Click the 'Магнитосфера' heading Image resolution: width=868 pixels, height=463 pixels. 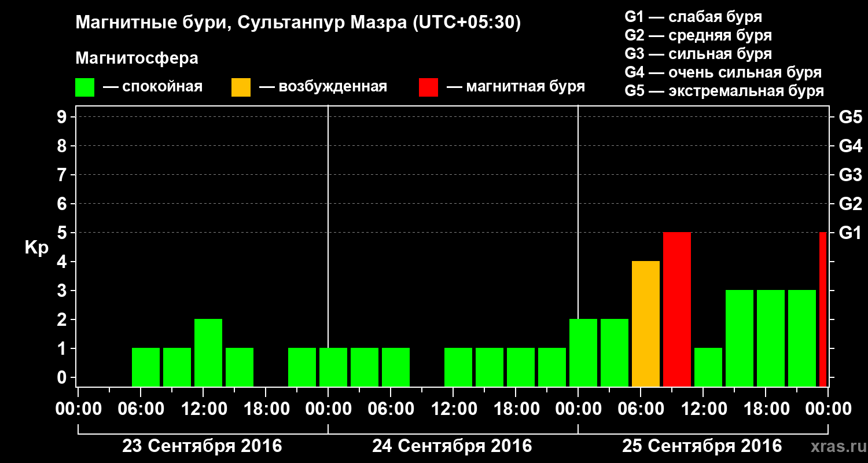coord(137,58)
